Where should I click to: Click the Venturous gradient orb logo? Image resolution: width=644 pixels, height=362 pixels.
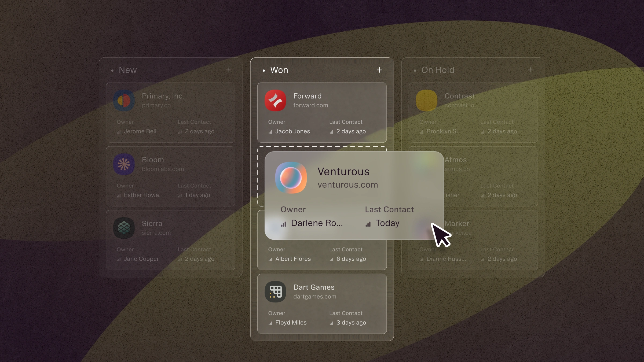[x=291, y=178]
